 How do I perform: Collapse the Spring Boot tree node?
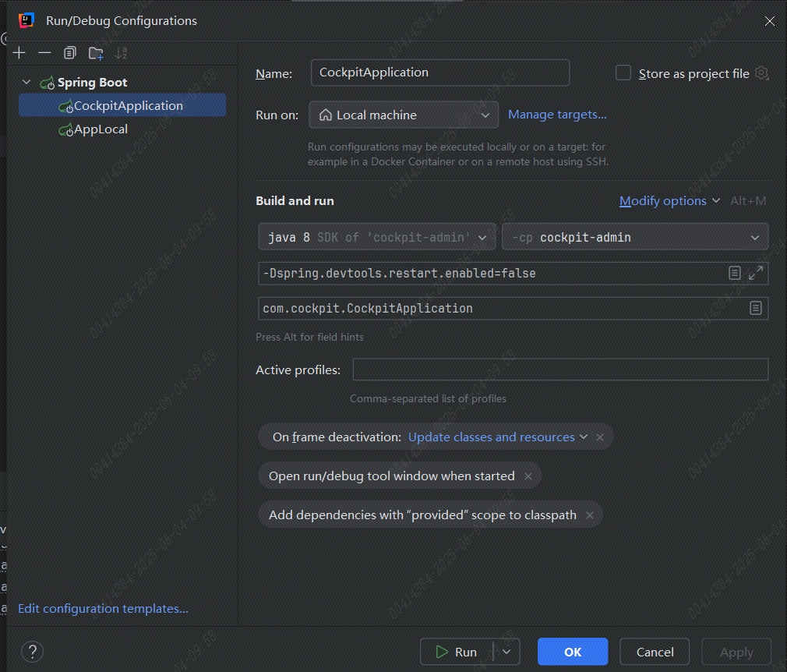tap(27, 82)
